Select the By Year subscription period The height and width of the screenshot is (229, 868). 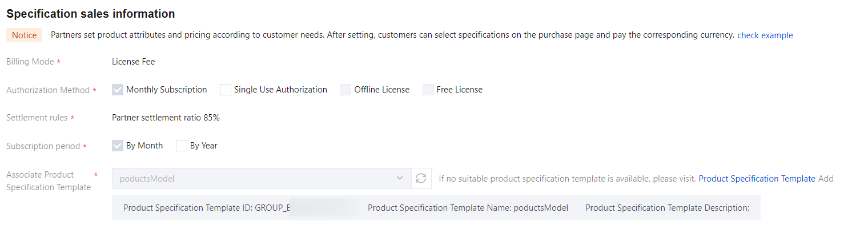pos(182,146)
